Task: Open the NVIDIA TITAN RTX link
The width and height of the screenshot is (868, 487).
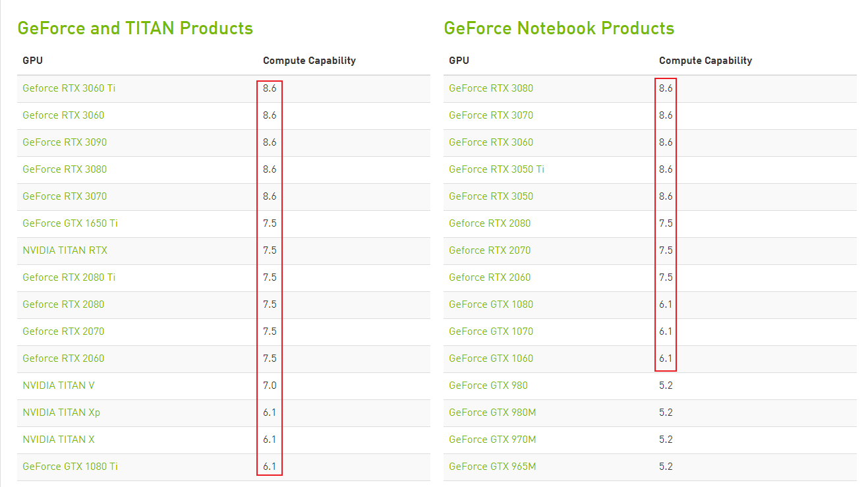Action: [x=65, y=250]
